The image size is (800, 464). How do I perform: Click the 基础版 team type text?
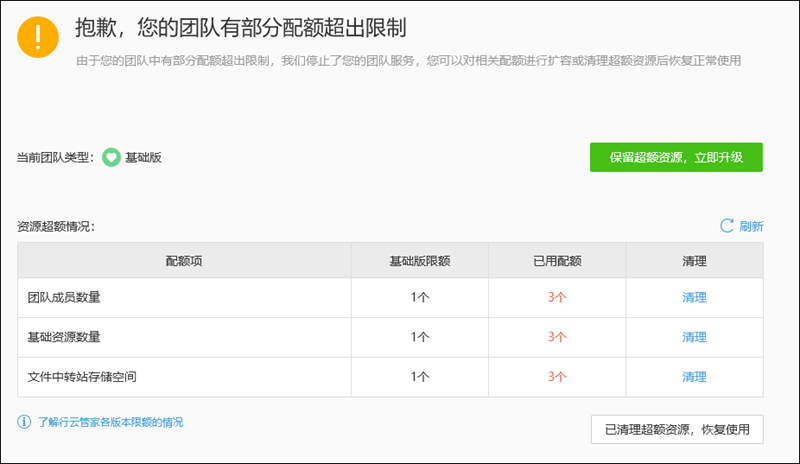143,158
